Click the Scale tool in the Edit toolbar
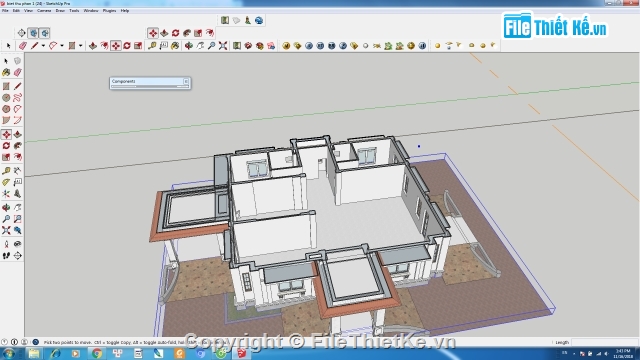The image size is (640, 360). [x=198, y=33]
